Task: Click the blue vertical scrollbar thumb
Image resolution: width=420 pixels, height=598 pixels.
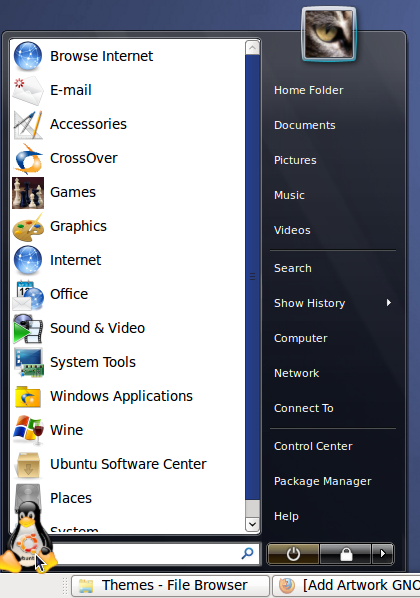Action: click(253, 277)
